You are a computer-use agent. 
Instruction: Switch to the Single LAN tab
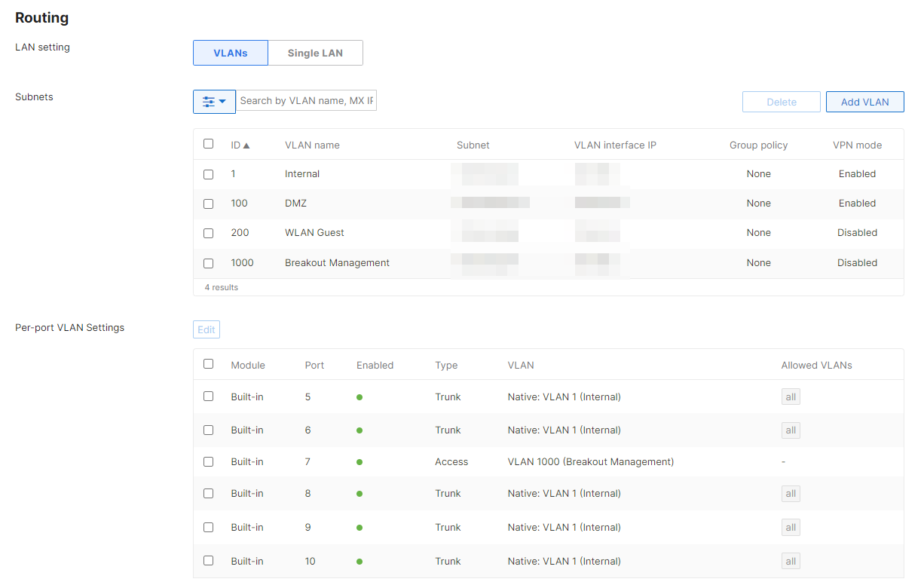pyautogui.click(x=315, y=53)
